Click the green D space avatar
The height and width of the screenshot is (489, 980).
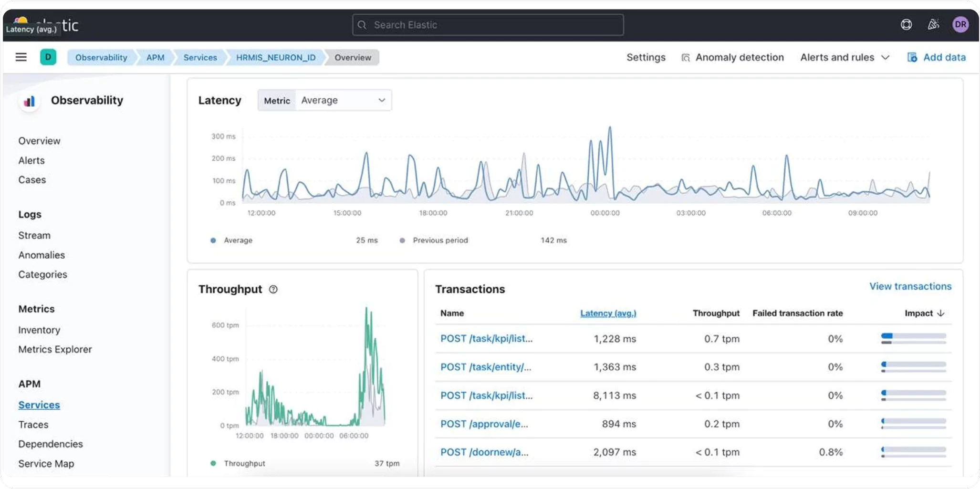[48, 57]
